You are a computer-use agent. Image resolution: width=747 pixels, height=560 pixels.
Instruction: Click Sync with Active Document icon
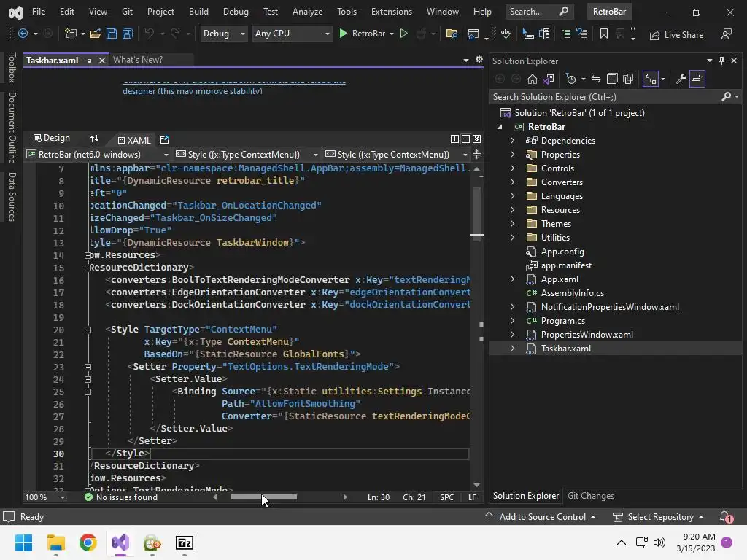pos(595,79)
